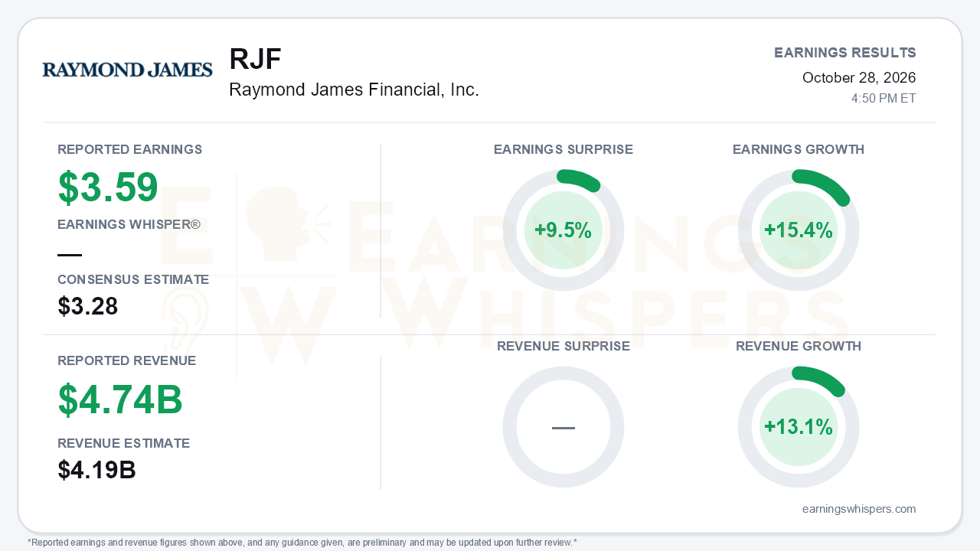Click the EARNINGS SURPRISE heading
The height and width of the screenshot is (551, 980).
click(563, 150)
